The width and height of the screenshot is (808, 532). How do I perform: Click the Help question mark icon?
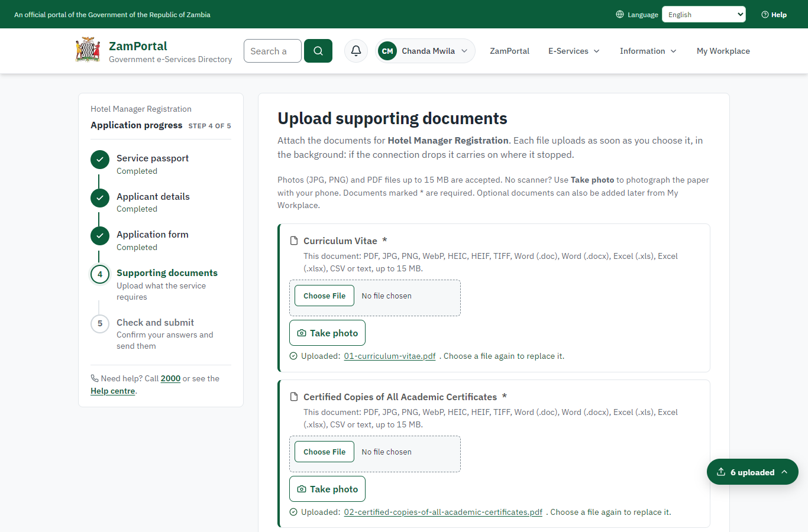[x=765, y=15]
